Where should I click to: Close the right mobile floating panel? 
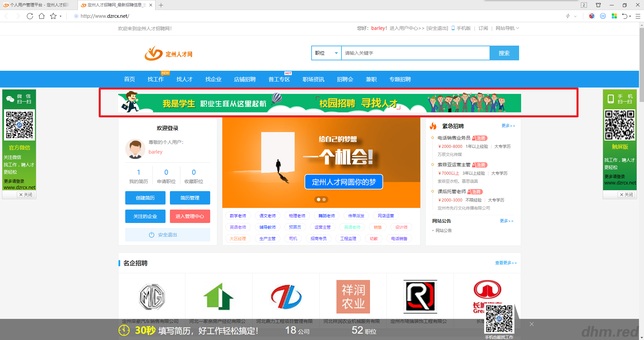(626, 194)
